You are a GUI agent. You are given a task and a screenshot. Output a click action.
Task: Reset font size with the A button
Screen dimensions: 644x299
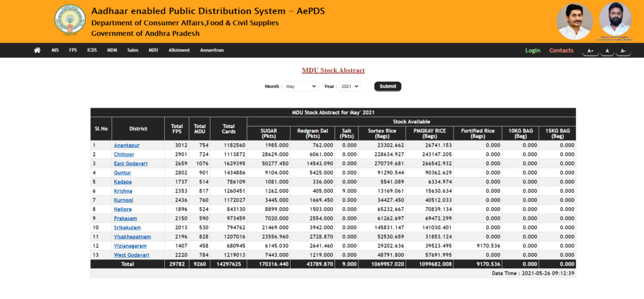pyautogui.click(x=607, y=51)
